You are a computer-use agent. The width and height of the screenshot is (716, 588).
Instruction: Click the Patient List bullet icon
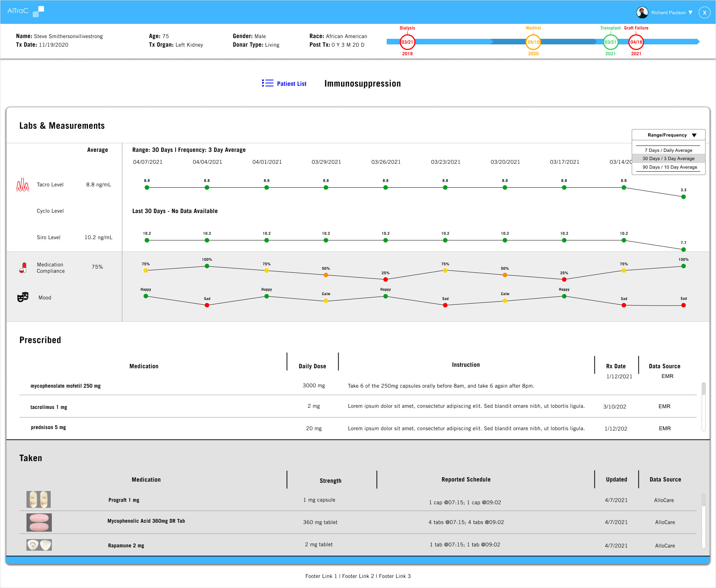(x=267, y=83)
